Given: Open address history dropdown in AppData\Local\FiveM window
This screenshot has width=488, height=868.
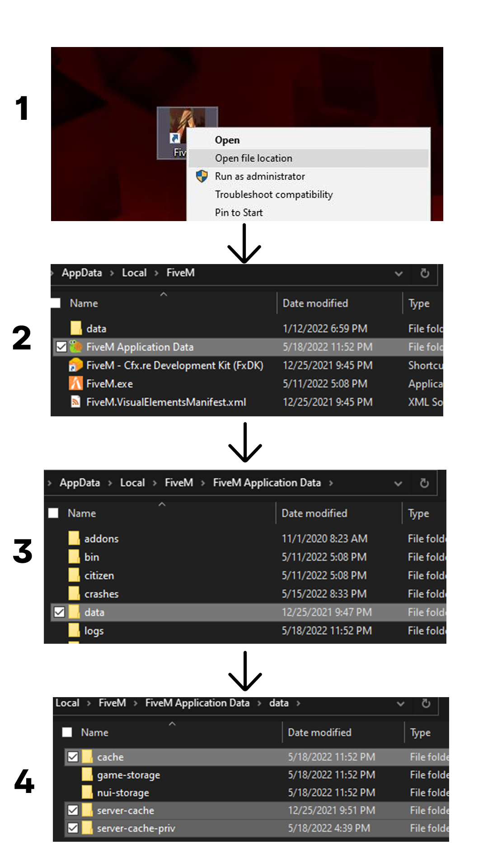Looking at the screenshot, I should 399,274.
